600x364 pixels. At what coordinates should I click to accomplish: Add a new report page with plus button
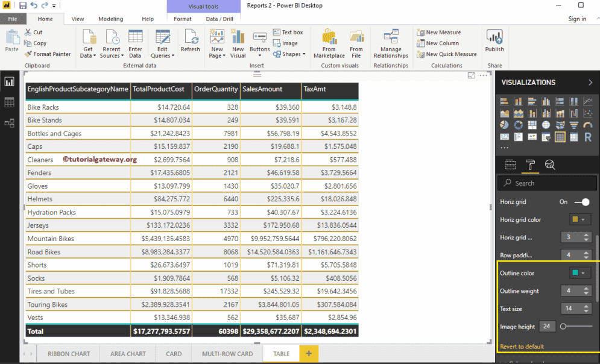click(x=308, y=354)
